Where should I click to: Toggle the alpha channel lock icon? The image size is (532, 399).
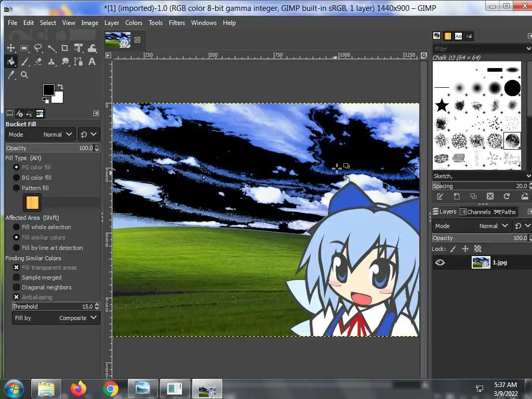478,249
